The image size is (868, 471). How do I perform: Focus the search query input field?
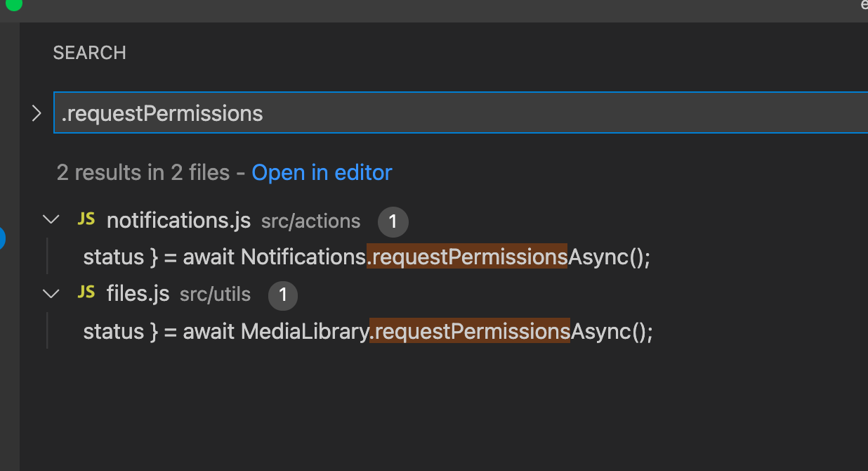pyautogui.click(x=351, y=112)
